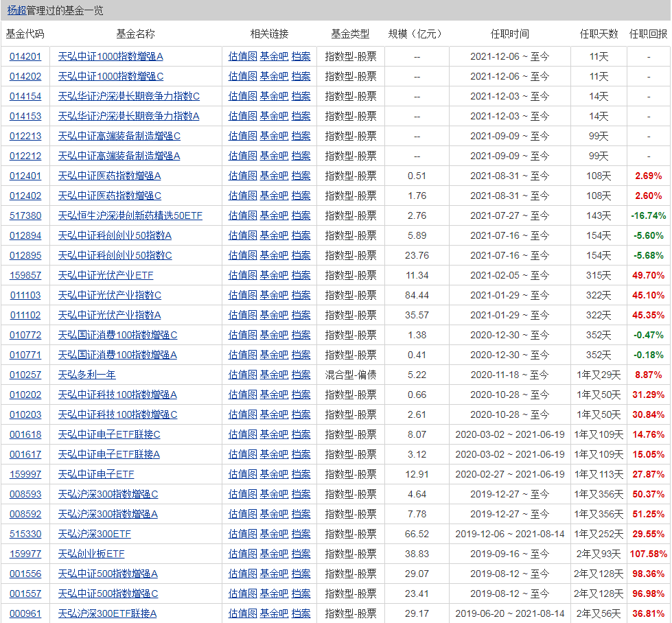This screenshot has width=672, height=623.
Task: Open fund name 天弘沪深300指数增强A
Action: (x=108, y=514)
